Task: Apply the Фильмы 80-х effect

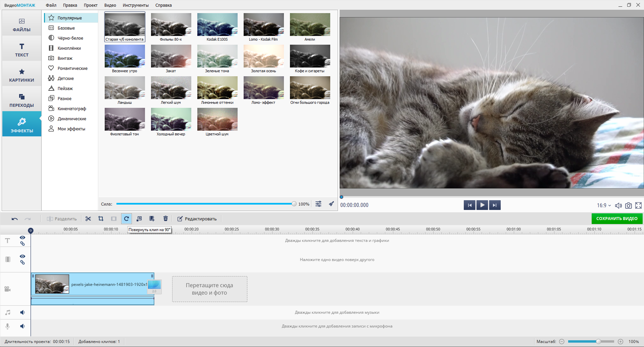Action: pyautogui.click(x=171, y=27)
